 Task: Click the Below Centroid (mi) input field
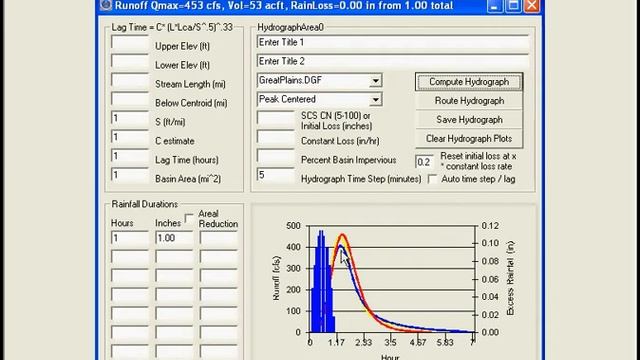pyautogui.click(x=130, y=99)
